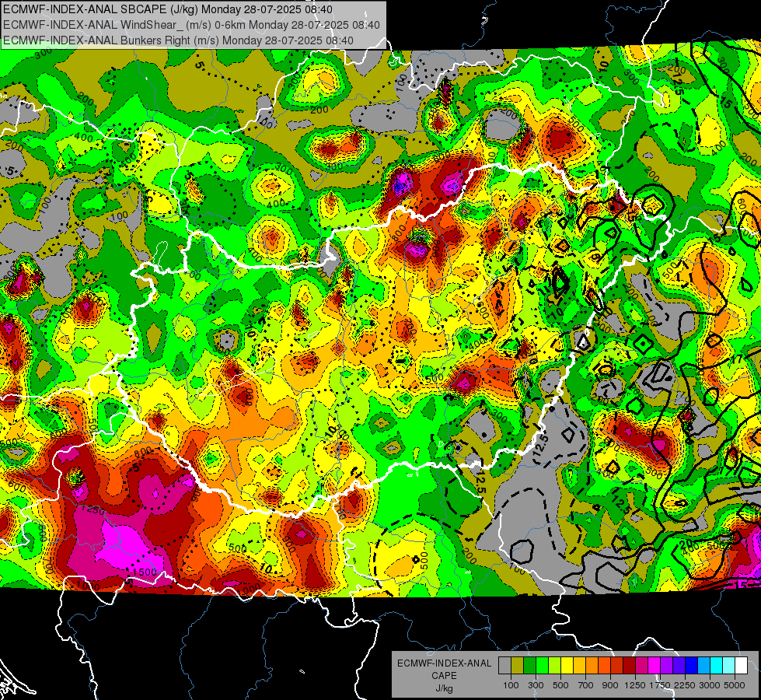Pick the dark green legend swatch
The height and width of the screenshot is (700, 761).
(x=529, y=665)
